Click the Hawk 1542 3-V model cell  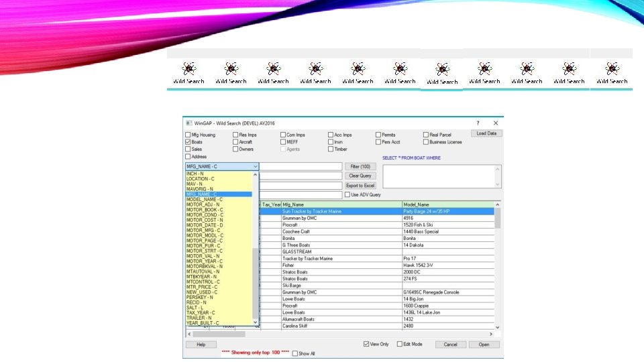click(x=448, y=265)
